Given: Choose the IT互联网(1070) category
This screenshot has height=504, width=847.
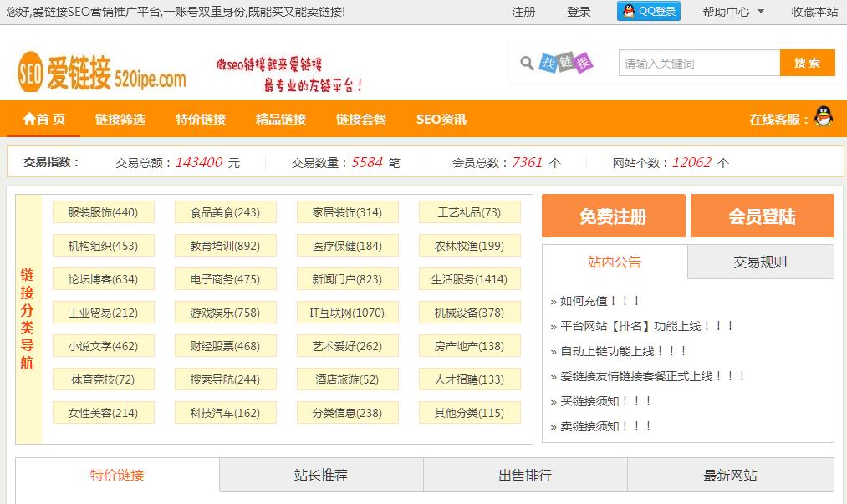Looking at the screenshot, I should point(347,313).
